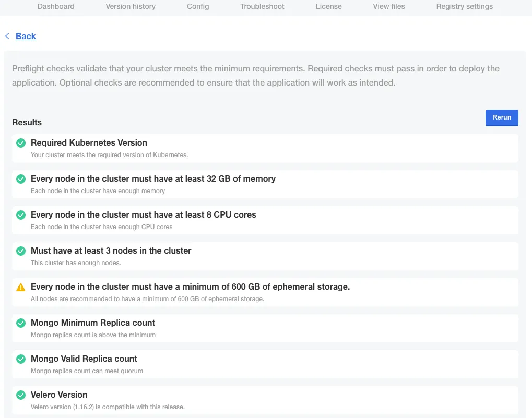This screenshot has height=418, width=532.
Task: Select the Required Kubernetes Version title
Action: (89, 142)
